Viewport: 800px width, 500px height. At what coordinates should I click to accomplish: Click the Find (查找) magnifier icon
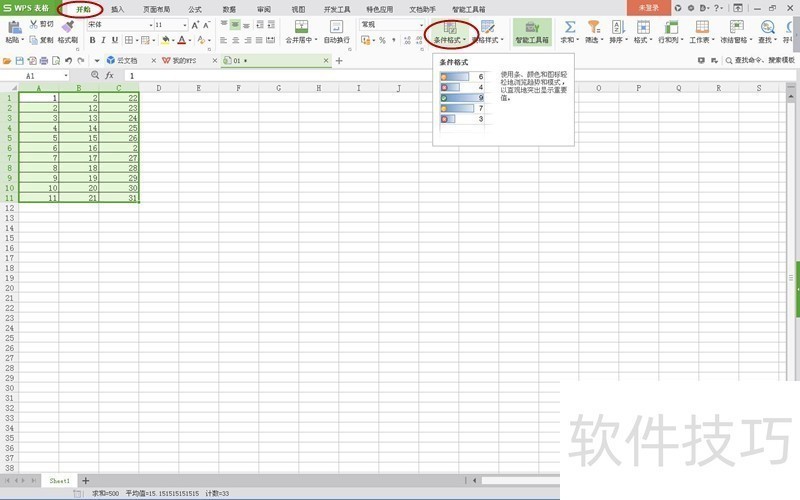[767, 27]
